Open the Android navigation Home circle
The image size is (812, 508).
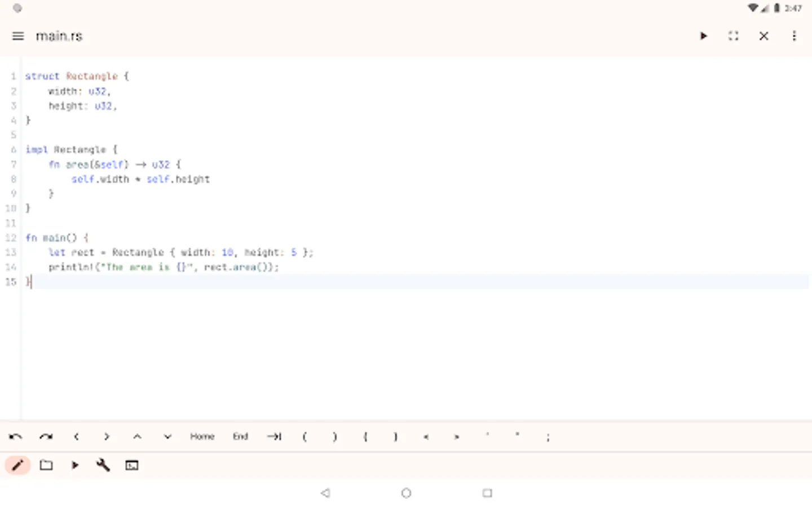point(406,493)
